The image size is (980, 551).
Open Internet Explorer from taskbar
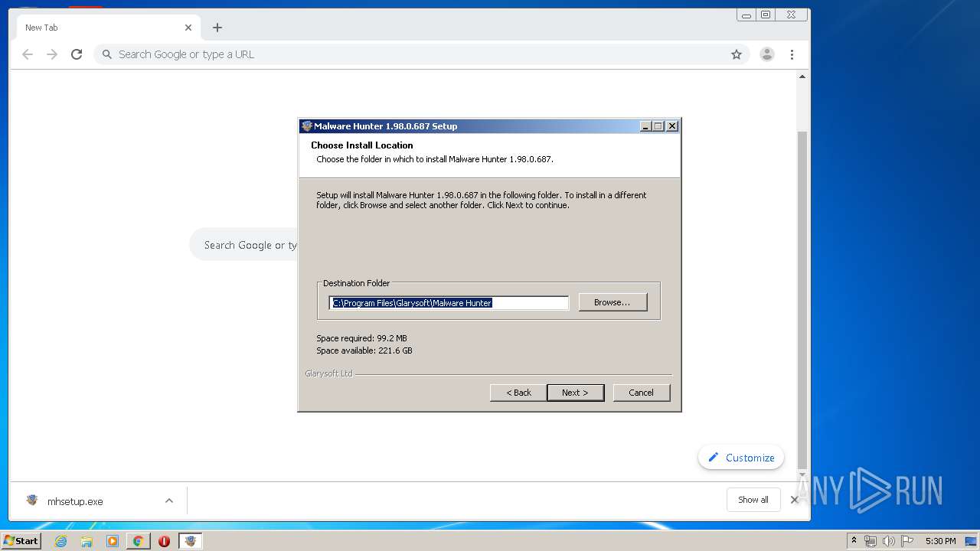[x=60, y=541]
